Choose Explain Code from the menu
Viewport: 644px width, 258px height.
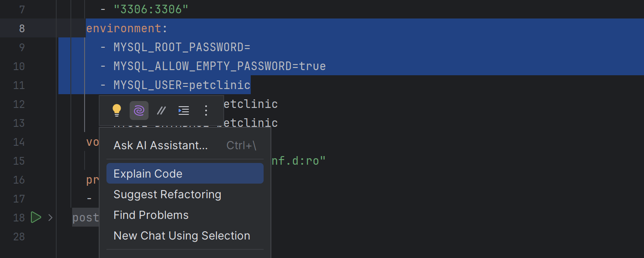148,173
